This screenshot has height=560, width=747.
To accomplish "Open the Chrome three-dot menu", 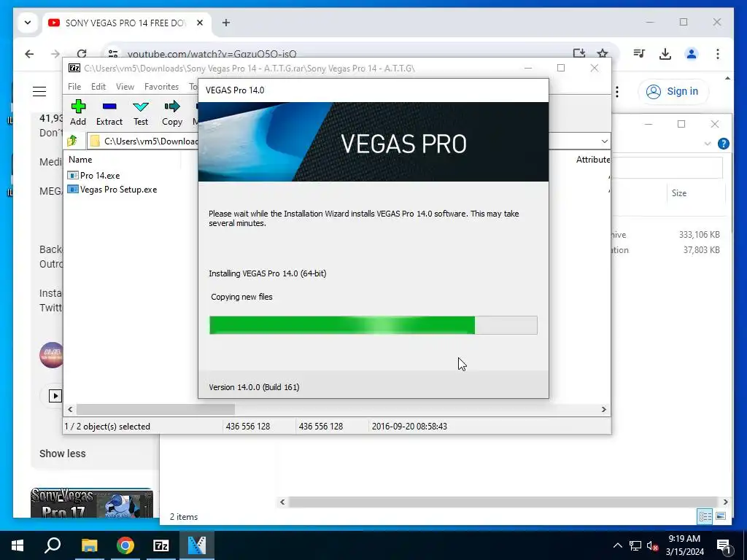I will click(718, 54).
